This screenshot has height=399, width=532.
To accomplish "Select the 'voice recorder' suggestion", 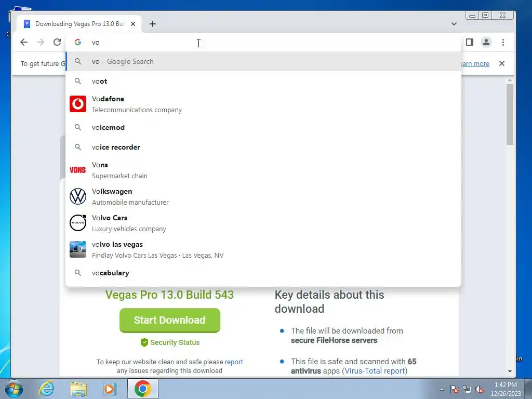I will pyautogui.click(x=263, y=147).
